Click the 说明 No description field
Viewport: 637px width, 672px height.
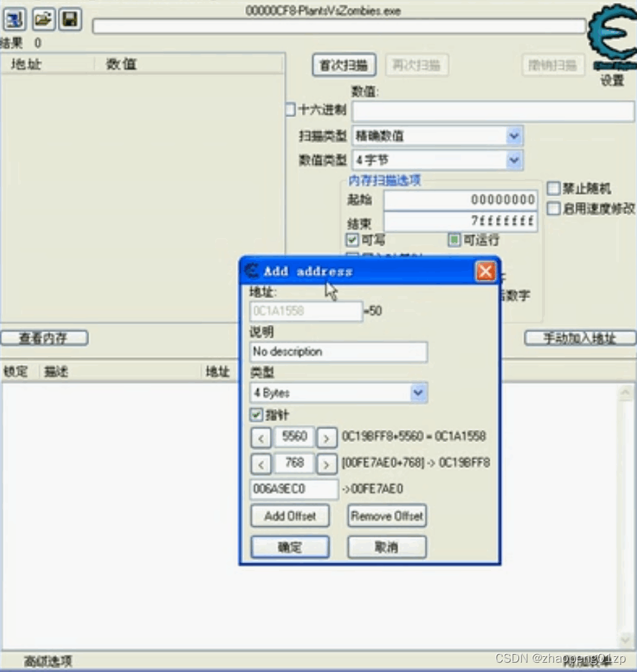(x=338, y=352)
